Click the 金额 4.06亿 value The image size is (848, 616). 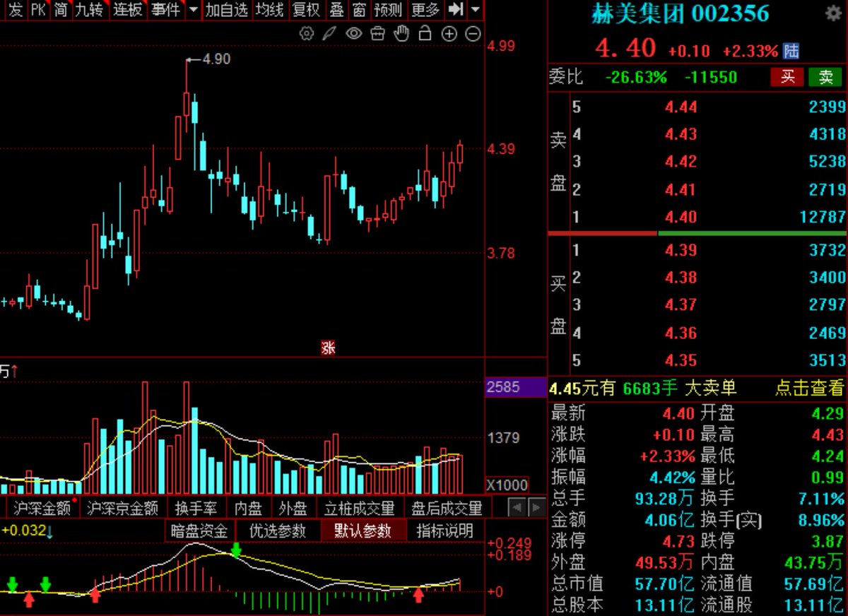(x=665, y=520)
